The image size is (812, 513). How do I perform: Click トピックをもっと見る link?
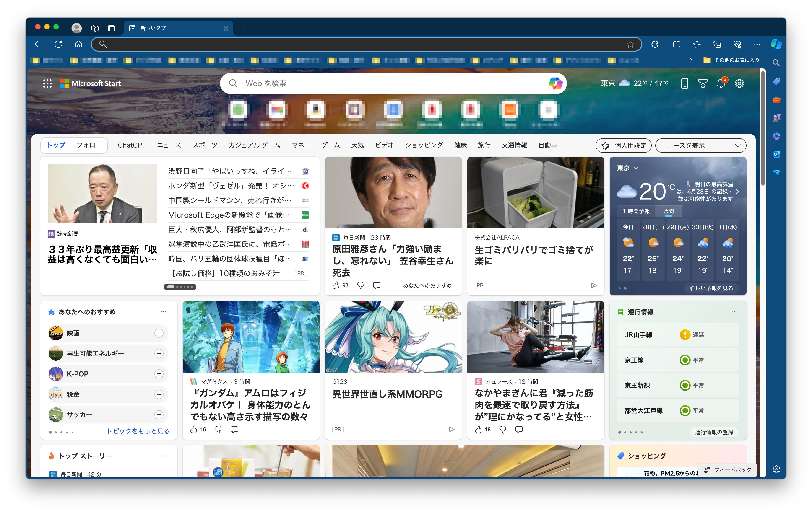[138, 431]
